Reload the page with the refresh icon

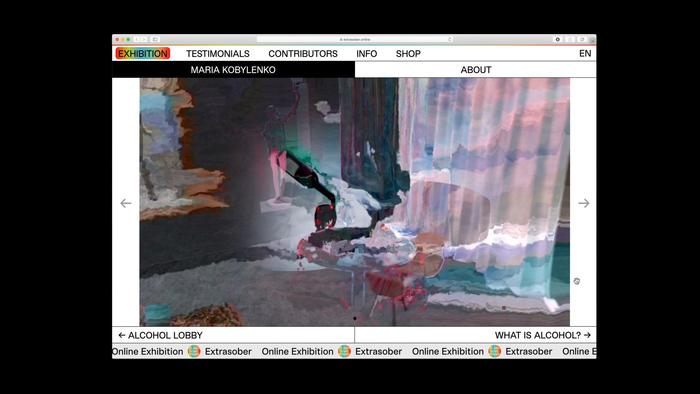click(x=450, y=39)
